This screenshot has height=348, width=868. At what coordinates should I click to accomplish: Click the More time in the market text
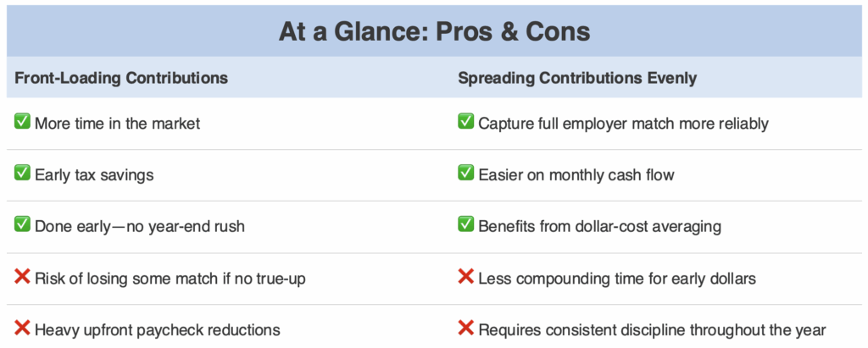[x=117, y=124]
